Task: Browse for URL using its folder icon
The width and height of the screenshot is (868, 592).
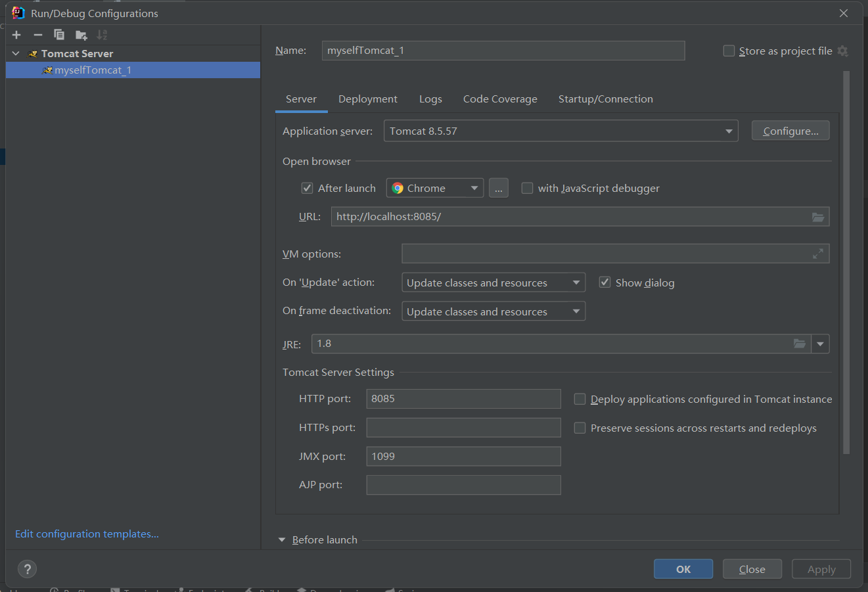Action: point(818,217)
